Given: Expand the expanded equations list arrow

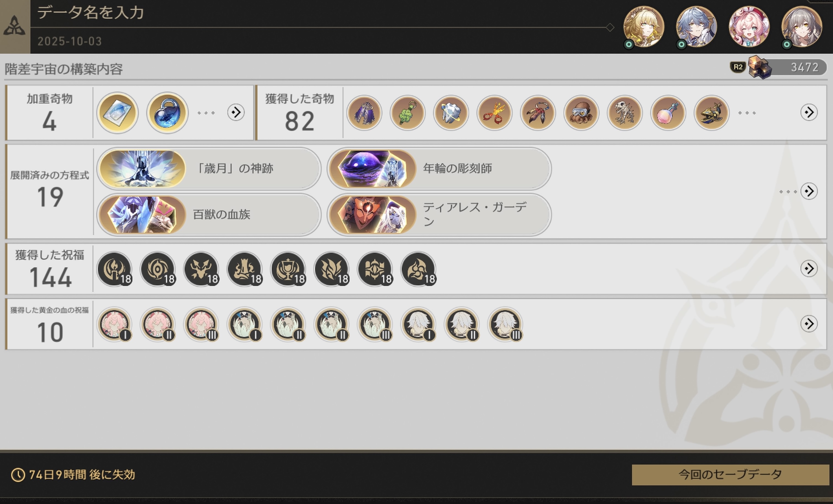Looking at the screenshot, I should [809, 191].
